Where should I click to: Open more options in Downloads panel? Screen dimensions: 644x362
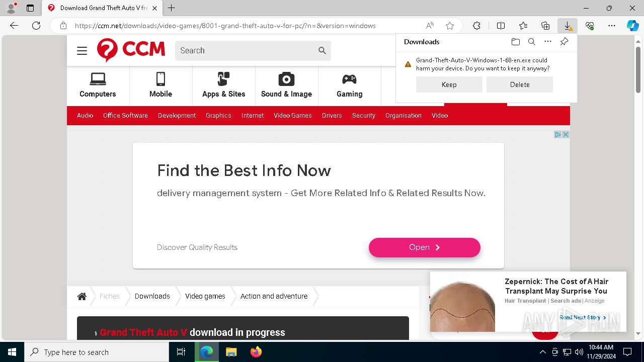[548, 42]
